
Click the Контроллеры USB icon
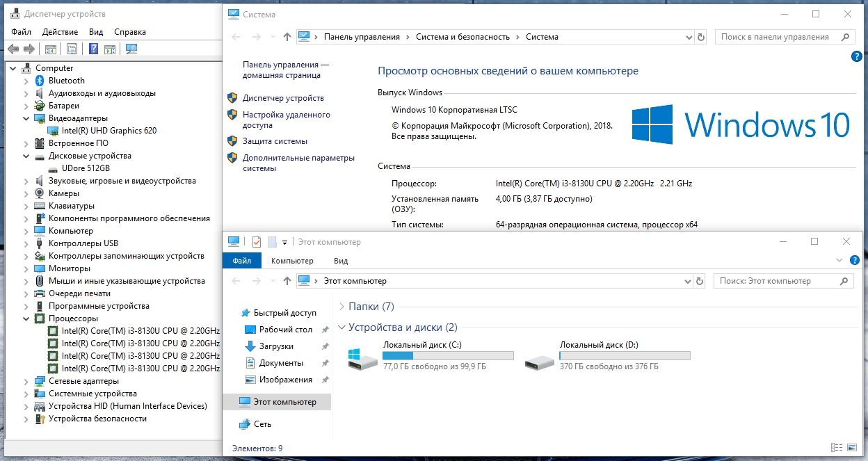[x=41, y=243]
